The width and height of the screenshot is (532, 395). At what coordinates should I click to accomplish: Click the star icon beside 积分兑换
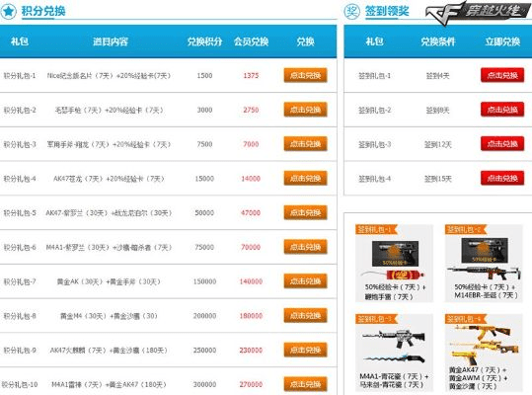click(x=8, y=12)
